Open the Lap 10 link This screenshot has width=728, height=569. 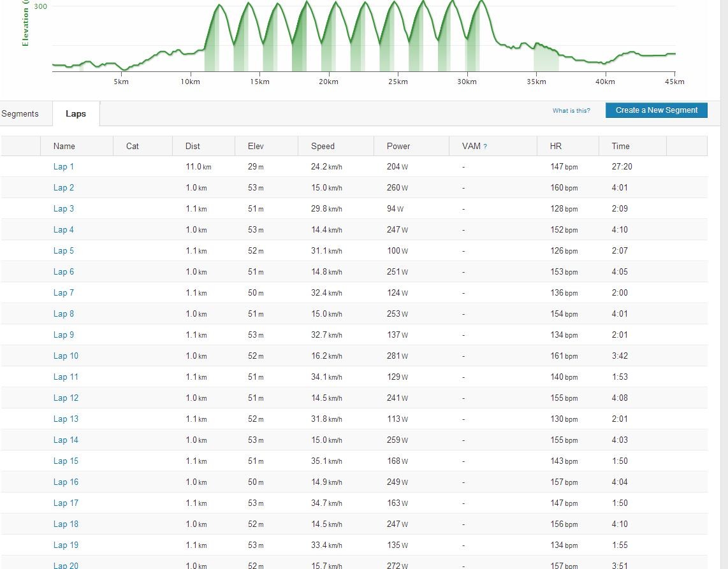[x=66, y=356]
